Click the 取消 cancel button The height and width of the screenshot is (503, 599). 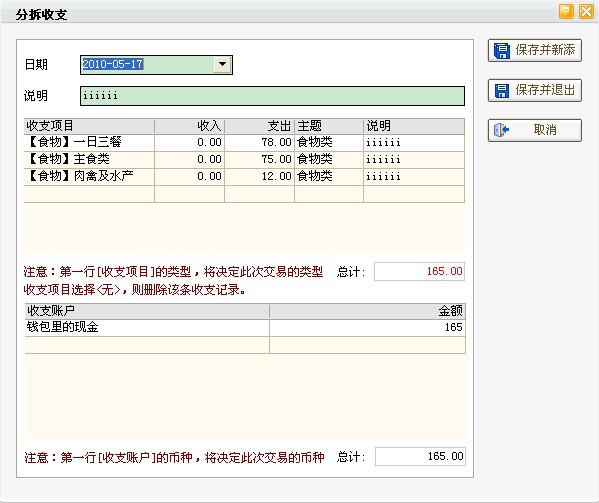tap(534, 130)
